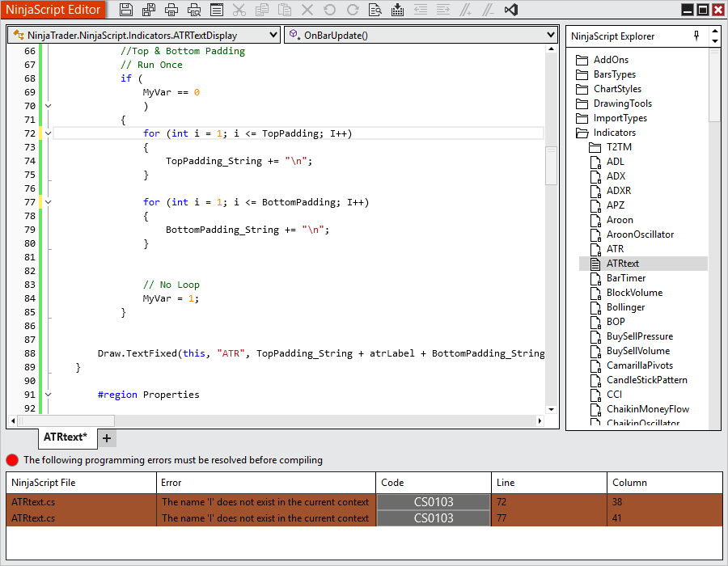
Task: Open print preview from toolbar
Action: tap(194, 11)
